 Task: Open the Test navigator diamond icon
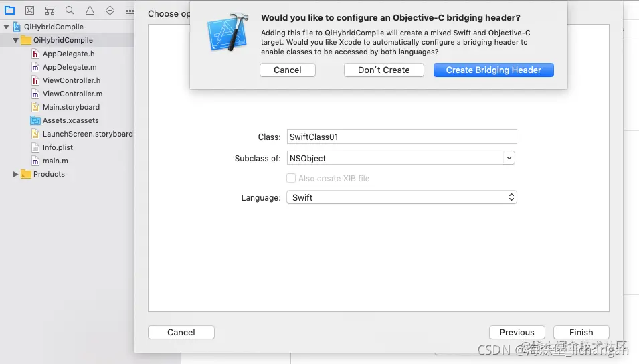(110, 11)
